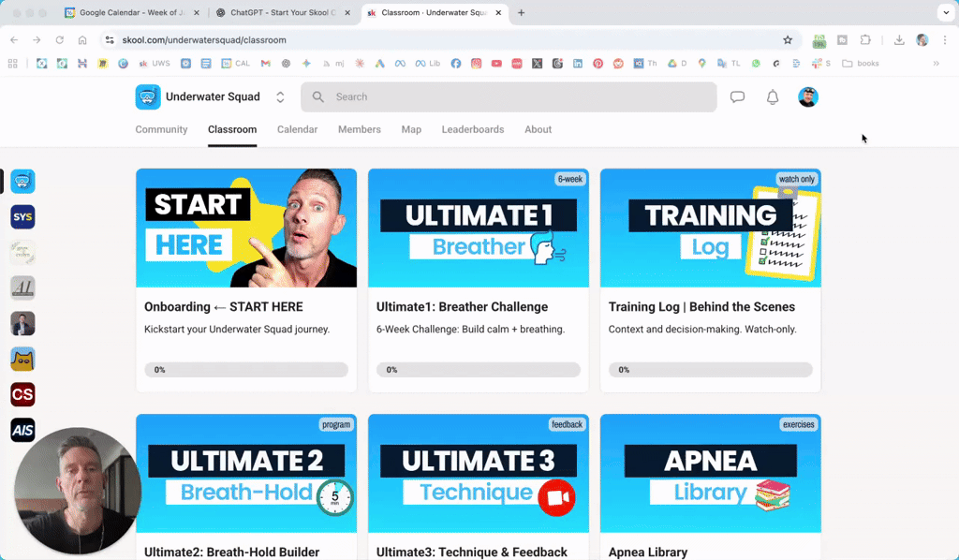Open the Ultimate 1 Breather thumbnail
This screenshot has width=959, height=560.
(479, 228)
